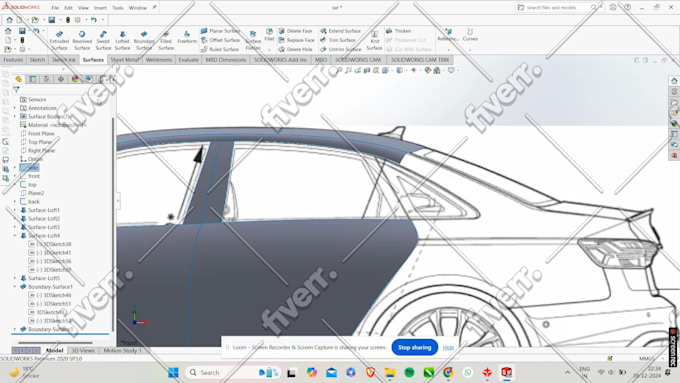Open the Fillet dropdown arrow

tap(269, 49)
